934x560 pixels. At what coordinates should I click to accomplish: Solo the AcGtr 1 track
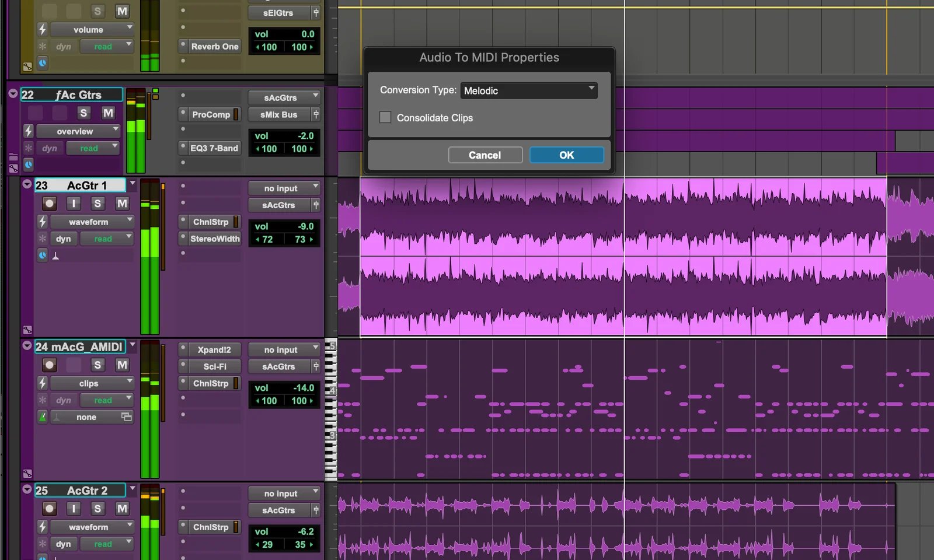(97, 204)
